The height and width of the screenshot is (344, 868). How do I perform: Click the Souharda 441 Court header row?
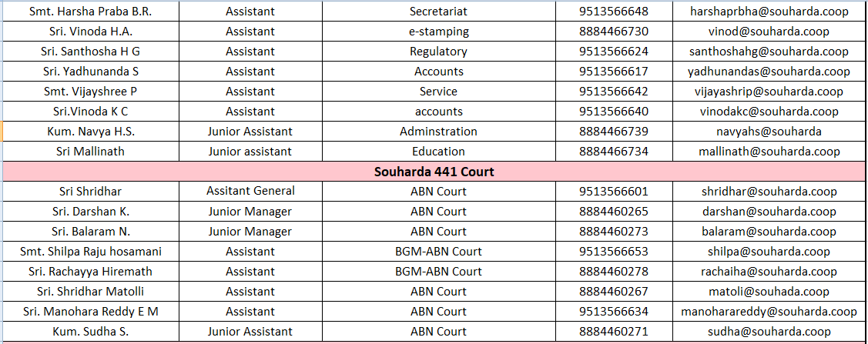[434, 172]
